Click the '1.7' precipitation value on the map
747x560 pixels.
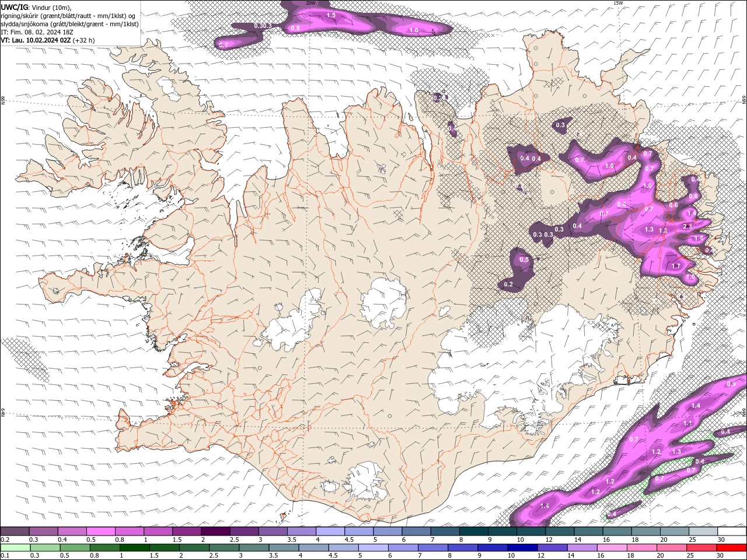[x=676, y=266]
